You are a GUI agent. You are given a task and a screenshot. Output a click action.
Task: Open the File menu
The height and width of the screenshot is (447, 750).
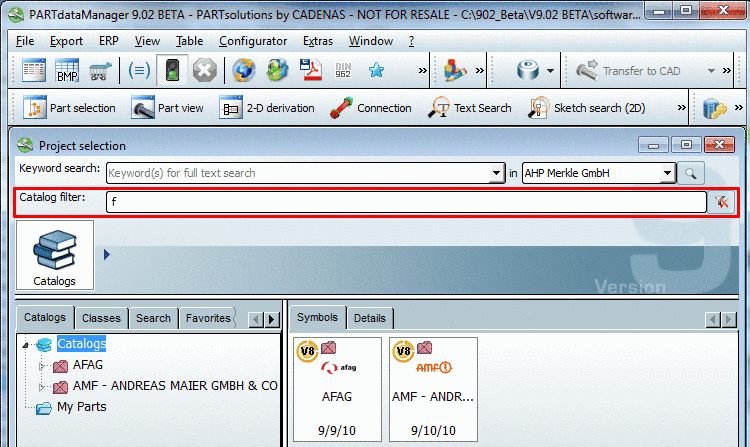tap(25, 41)
